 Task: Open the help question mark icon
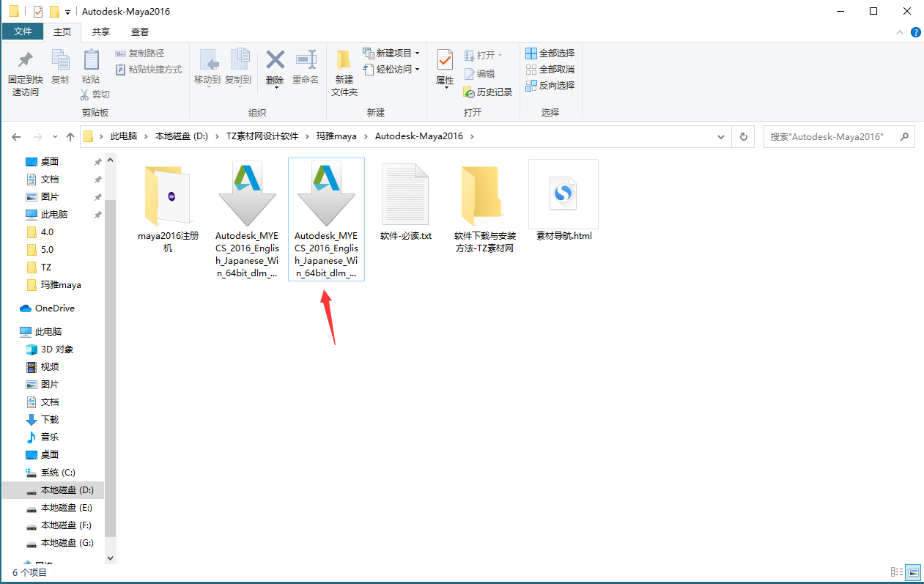point(915,32)
